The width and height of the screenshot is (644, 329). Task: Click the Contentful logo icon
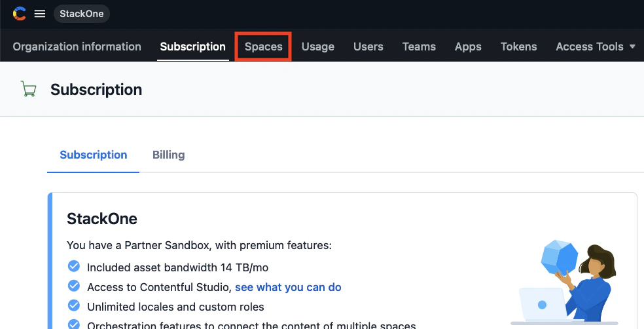[19, 14]
